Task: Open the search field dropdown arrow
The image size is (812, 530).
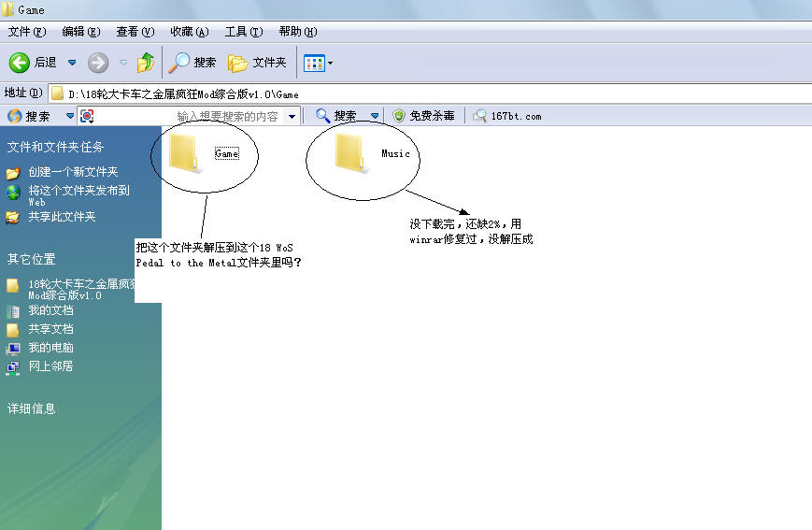Action: tap(292, 117)
